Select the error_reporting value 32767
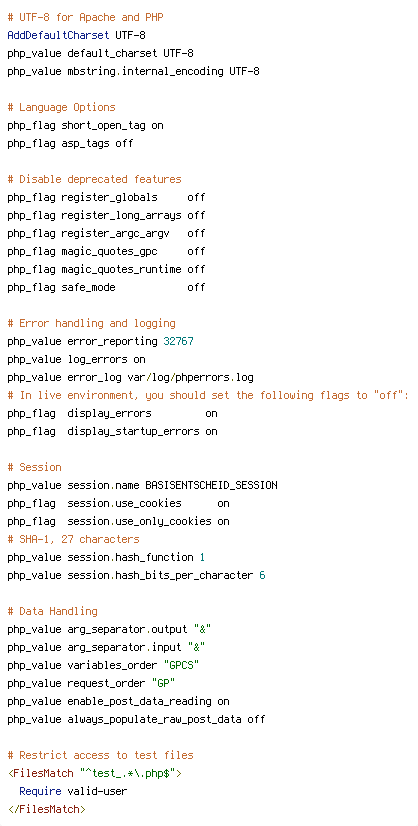Viewport: 418px width, 826px height. (x=178, y=341)
